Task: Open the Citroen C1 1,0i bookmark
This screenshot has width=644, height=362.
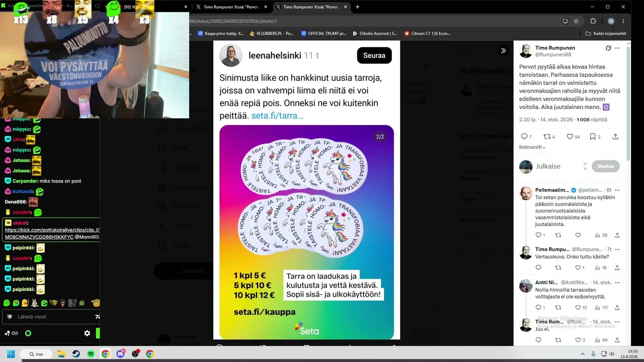Action: tap(428, 34)
